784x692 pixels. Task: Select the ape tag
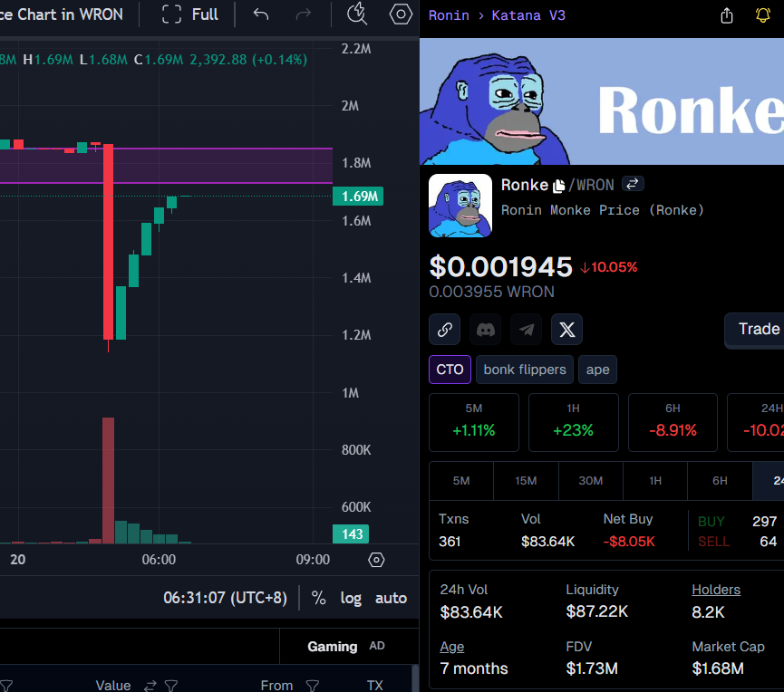pyautogui.click(x=597, y=370)
